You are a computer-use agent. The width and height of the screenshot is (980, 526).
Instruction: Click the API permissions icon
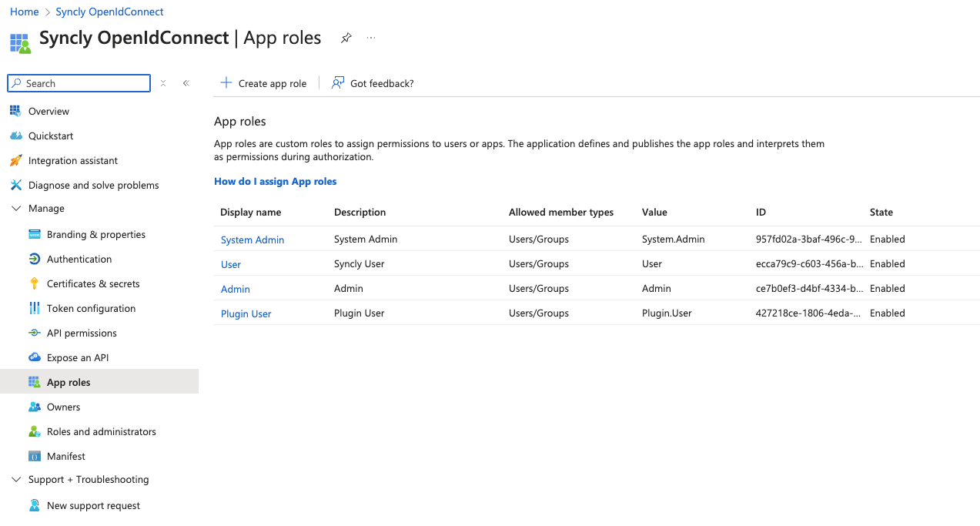point(34,333)
